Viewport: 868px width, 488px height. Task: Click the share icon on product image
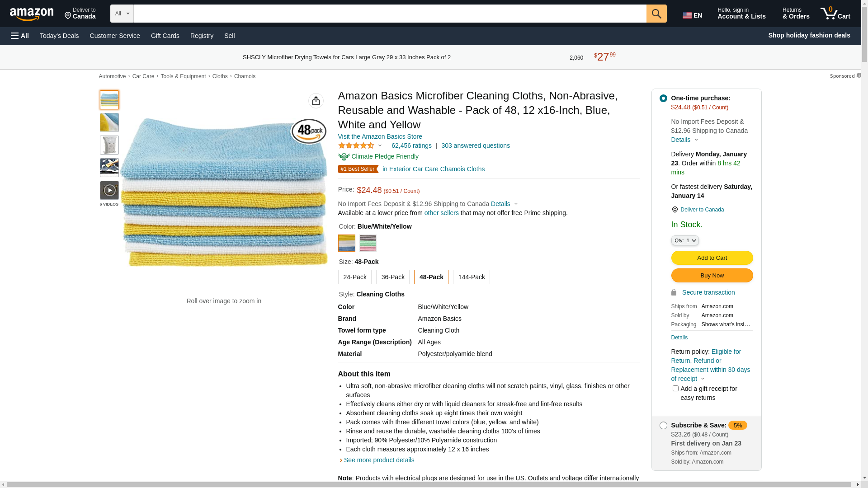[x=316, y=101]
